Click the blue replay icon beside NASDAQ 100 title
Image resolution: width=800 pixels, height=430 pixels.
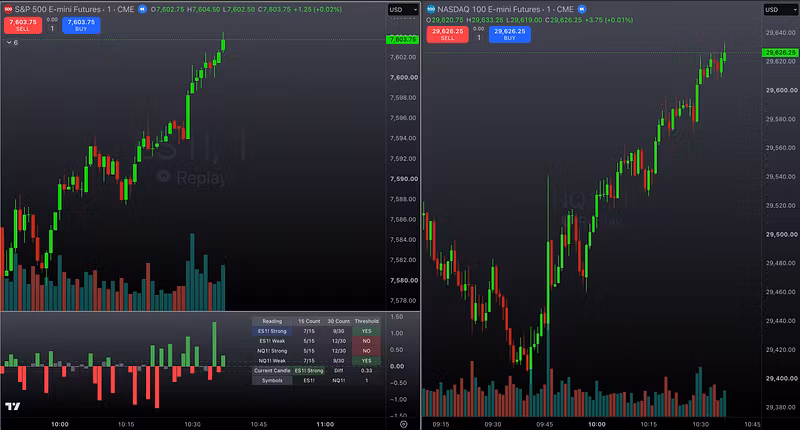click(582, 9)
